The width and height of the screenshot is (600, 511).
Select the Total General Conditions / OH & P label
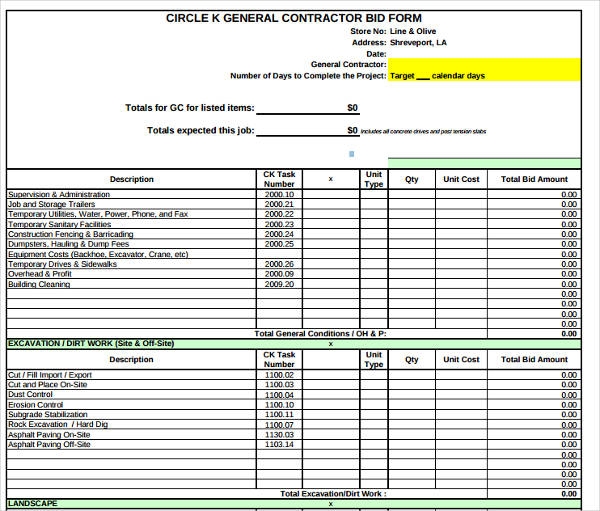[x=320, y=333]
